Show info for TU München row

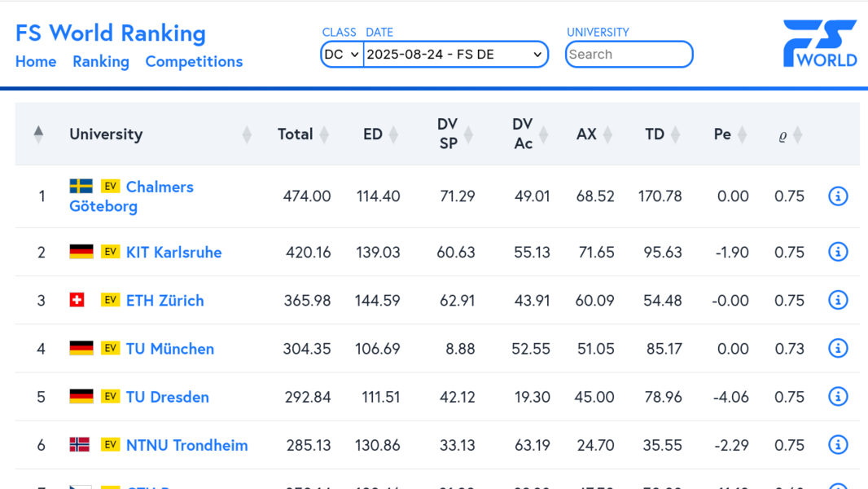click(x=838, y=349)
